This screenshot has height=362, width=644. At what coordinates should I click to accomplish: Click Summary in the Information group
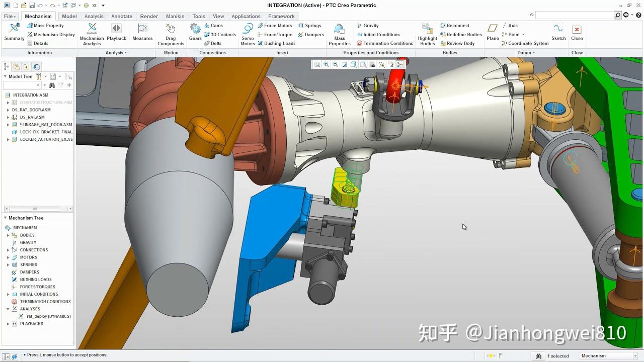tap(14, 34)
